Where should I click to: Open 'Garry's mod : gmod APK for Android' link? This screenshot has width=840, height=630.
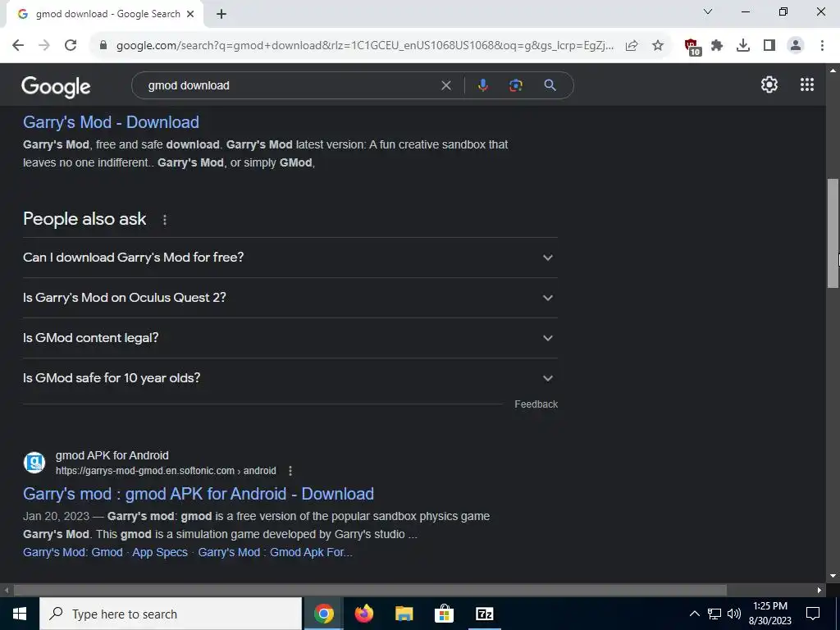[199, 494]
